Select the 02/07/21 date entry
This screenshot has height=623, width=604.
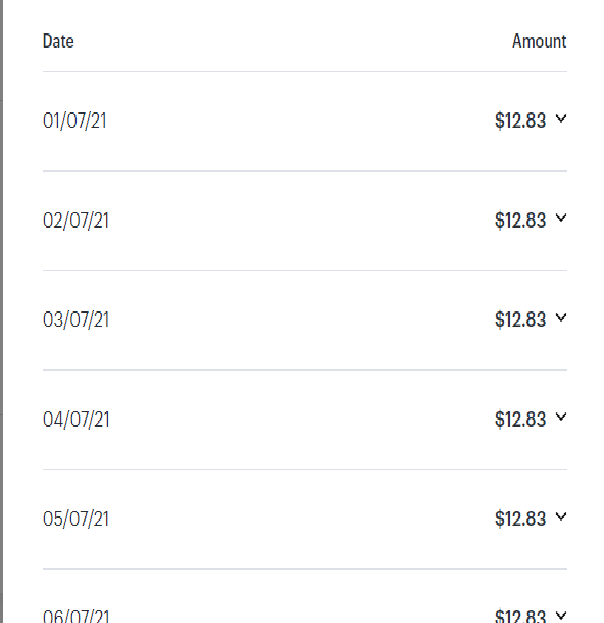pyautogui.click(x=76, y=221)
